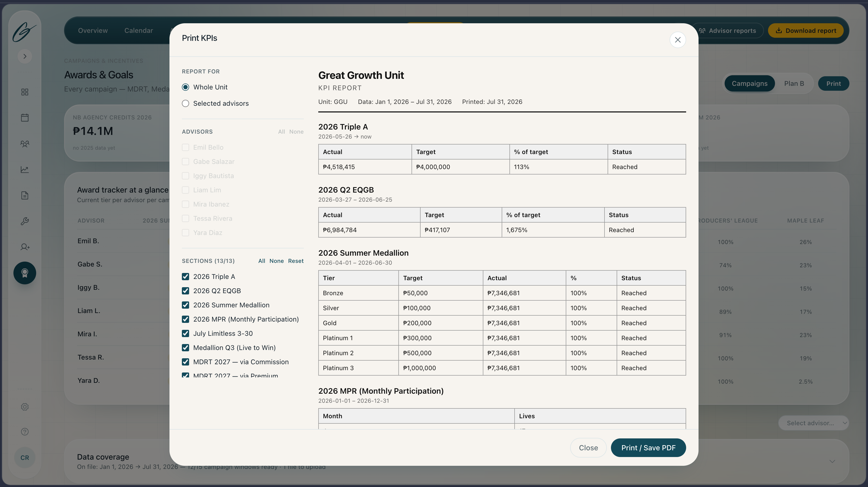
Task: Click the ₱417,107 target cell
Action: [461, 230]
